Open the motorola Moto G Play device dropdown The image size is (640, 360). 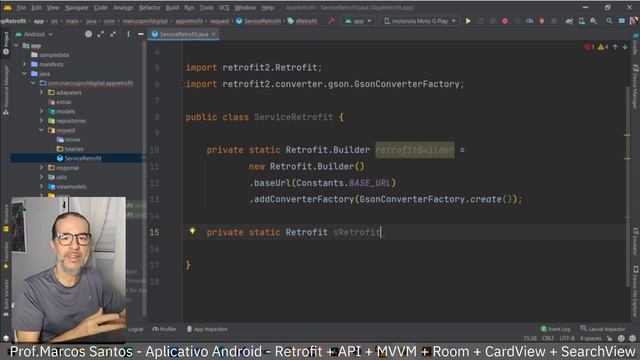[x=420, y=21]
